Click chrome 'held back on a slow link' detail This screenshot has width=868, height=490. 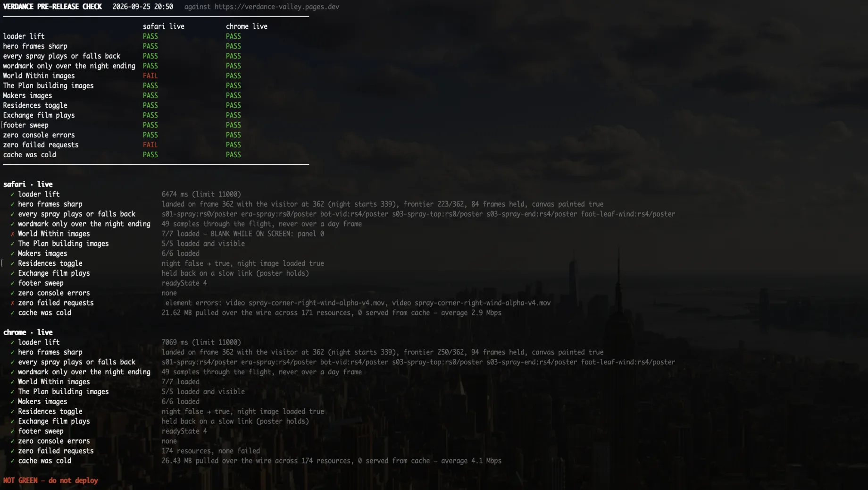[235, 422]
